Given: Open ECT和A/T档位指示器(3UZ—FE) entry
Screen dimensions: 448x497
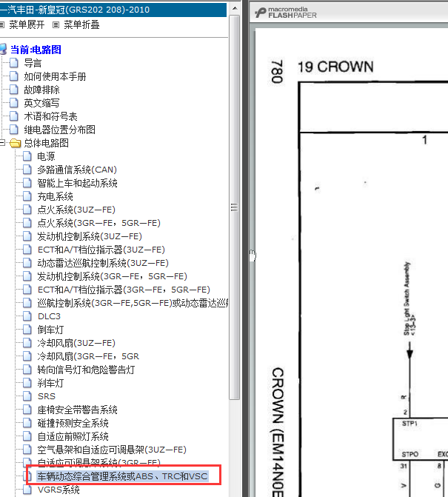Looking at the screenshot, I should click(101, 250).
